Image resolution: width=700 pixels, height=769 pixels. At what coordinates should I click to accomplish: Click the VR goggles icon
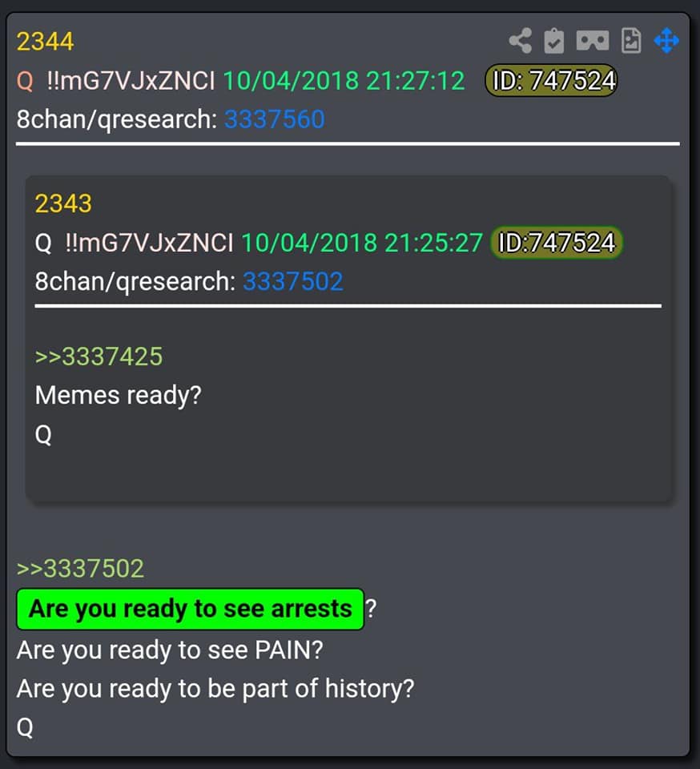[x=593, y=41]
